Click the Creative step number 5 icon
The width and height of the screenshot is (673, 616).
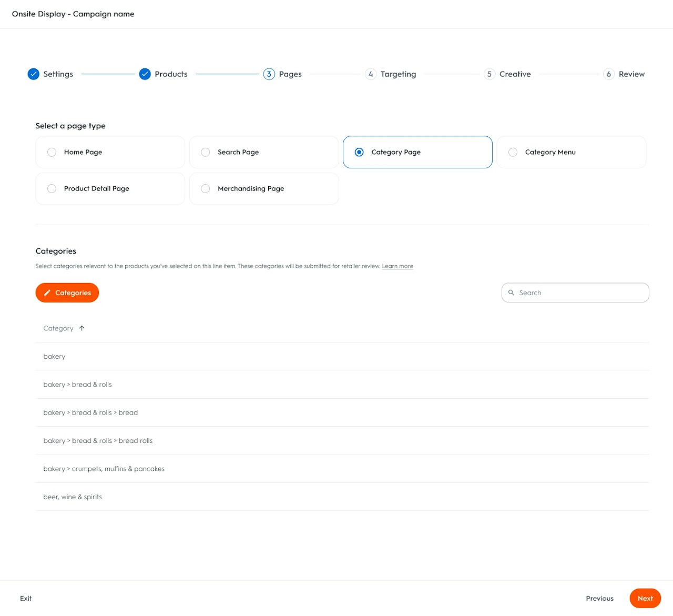(490, 74)
